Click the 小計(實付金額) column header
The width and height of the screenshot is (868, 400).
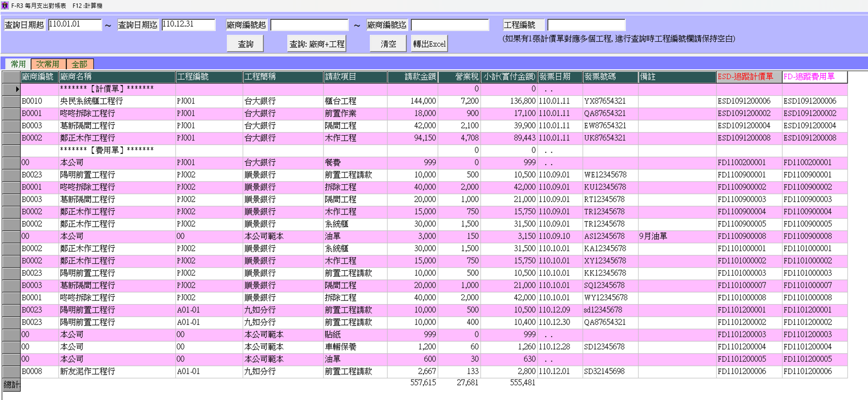509,77
